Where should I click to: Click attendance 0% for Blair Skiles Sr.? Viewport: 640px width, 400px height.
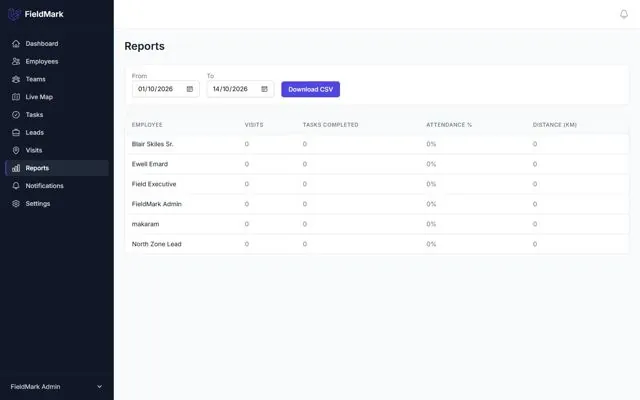[431, 144]
